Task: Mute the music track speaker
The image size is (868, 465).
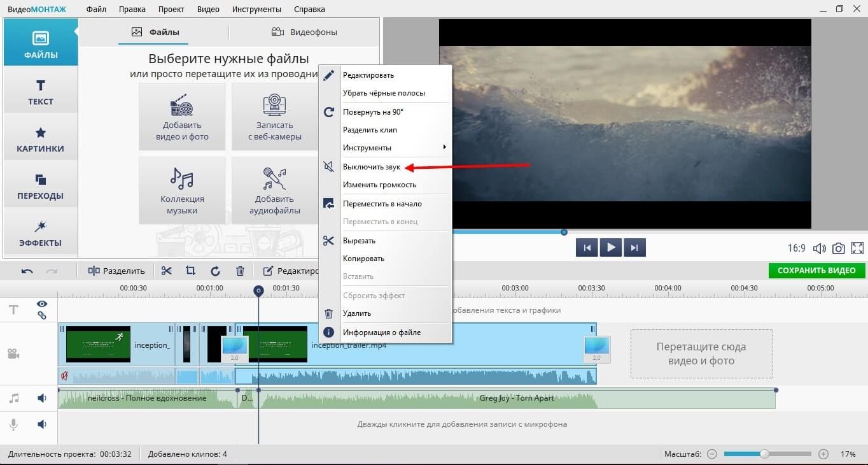Action: pyautogui.click(x=42, y=398)
